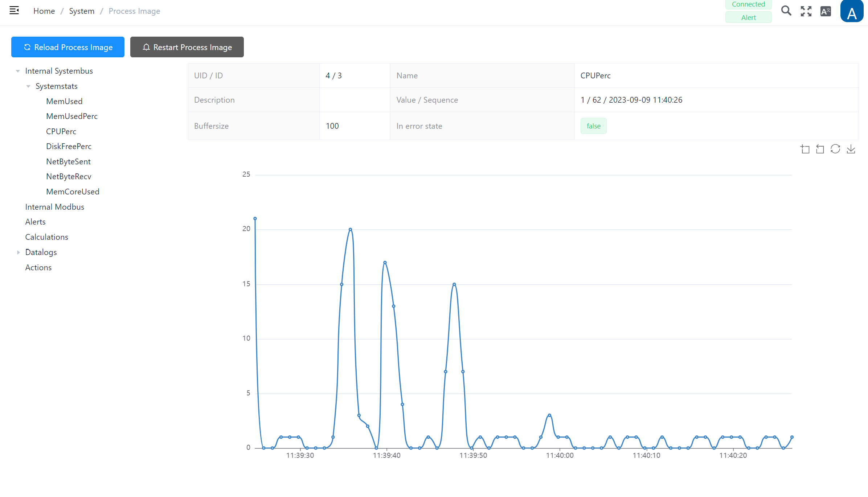This screenshot has width=868, height=497.
Task: Click the Connected status tag
Action: coord(748,4)
